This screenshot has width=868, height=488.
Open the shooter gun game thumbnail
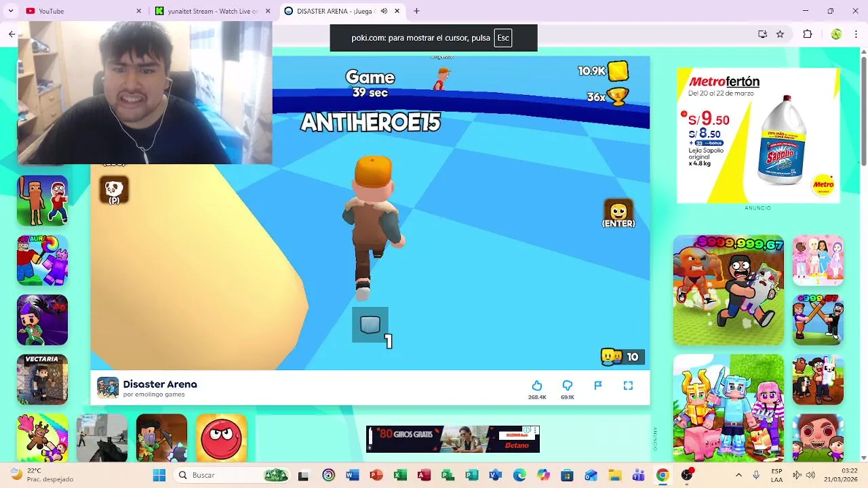102,438
